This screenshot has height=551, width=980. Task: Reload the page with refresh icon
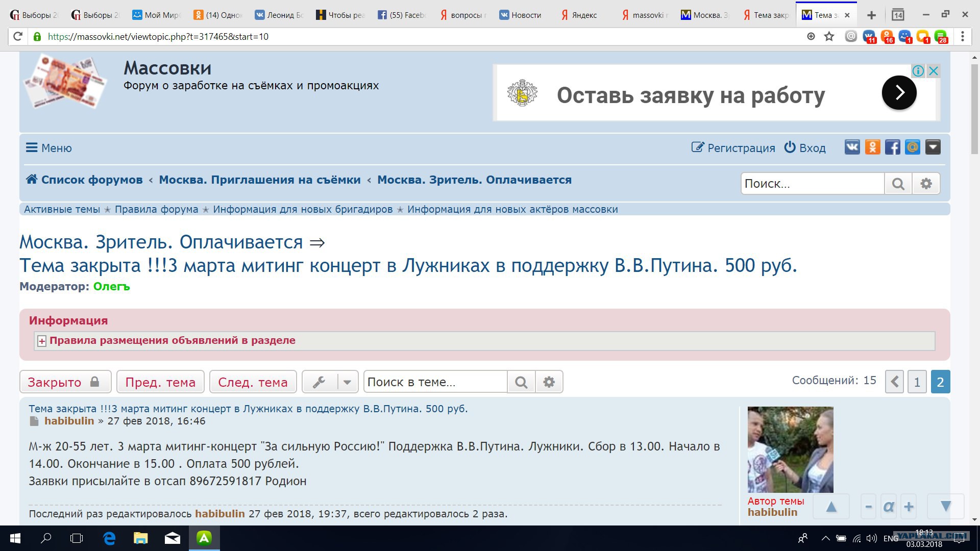click(x=18, y=36)
